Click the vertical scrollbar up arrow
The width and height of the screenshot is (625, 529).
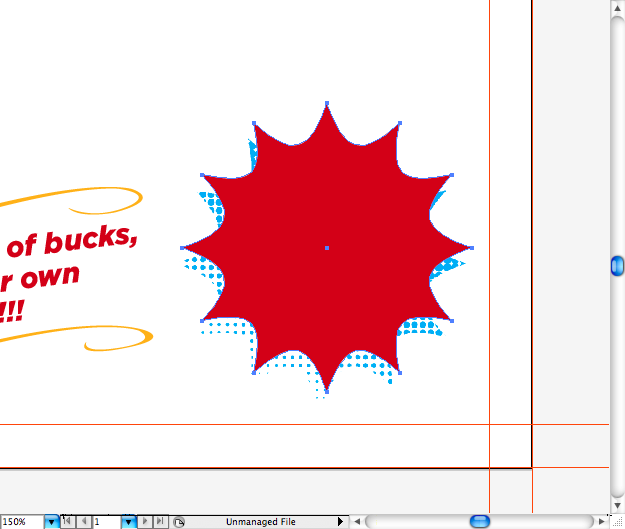pos(617,8)
